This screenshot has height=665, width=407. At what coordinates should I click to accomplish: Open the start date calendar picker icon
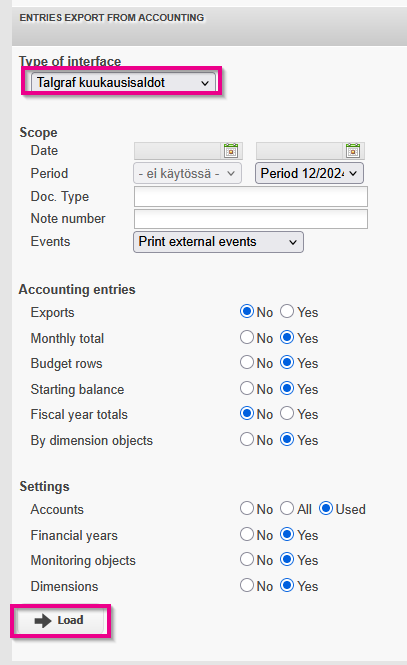231,151
